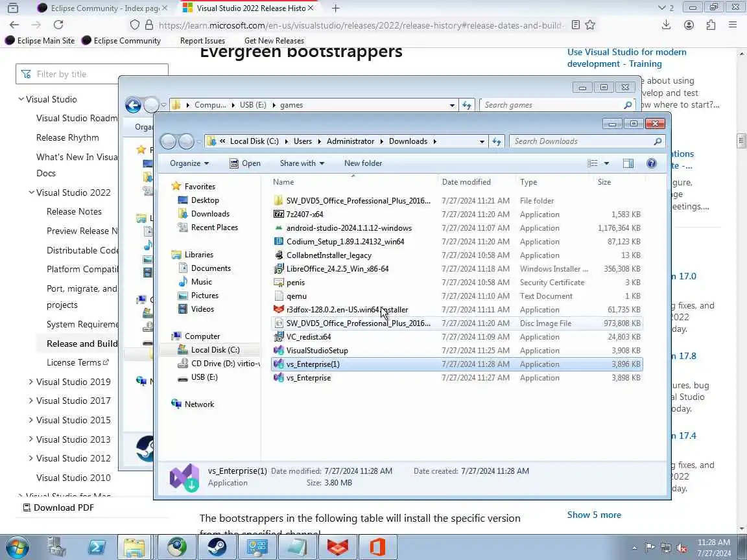Screen dimensions: 747x560
Task: Open the browser hamburger menu
Action: (x=733, y=25)
